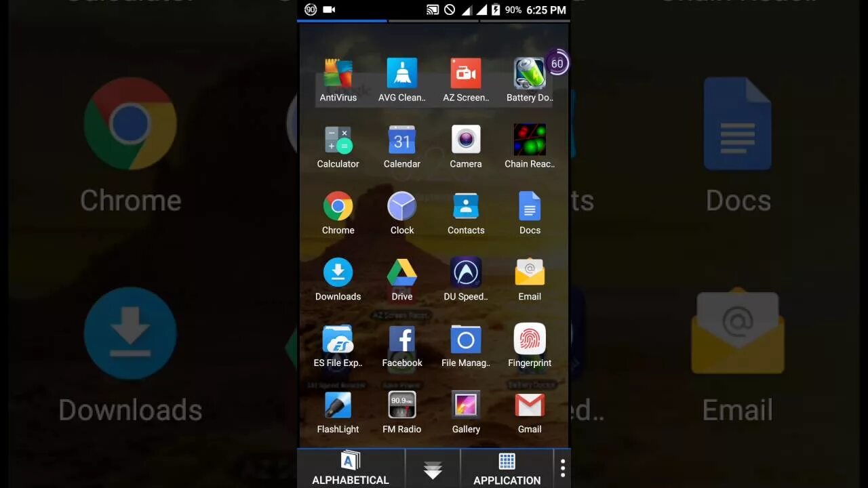Launch the Gmail app
868x488 pixels.
tap(530, 412)
